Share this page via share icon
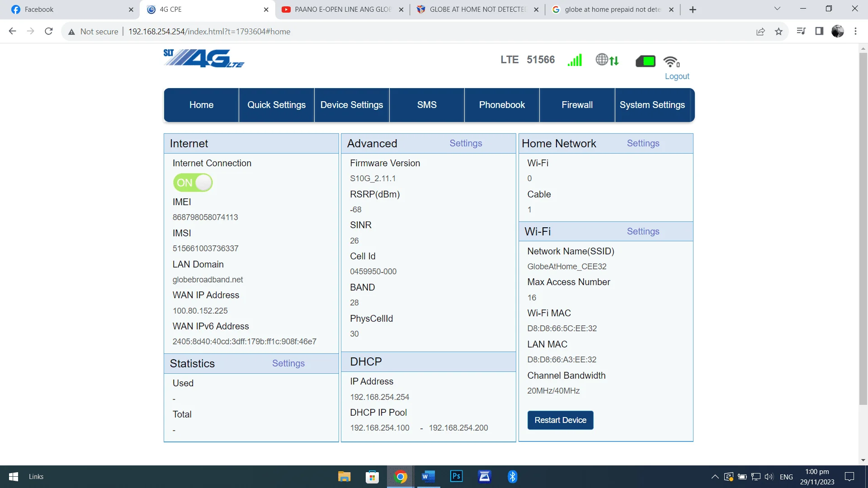This screenshot has width=868, height=488. (x=760, y=31)
